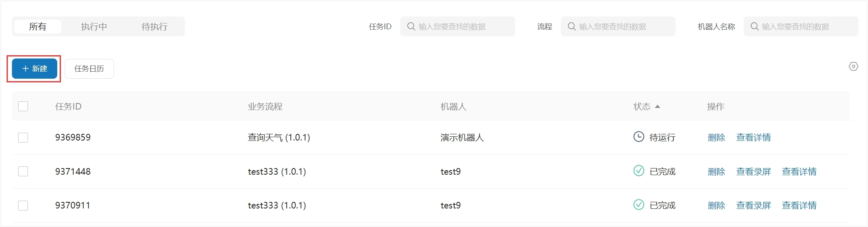Viewport: 868px width, 227px height.
Task: Click the 新建 button to create a task
Action: [x=34, y=68]
